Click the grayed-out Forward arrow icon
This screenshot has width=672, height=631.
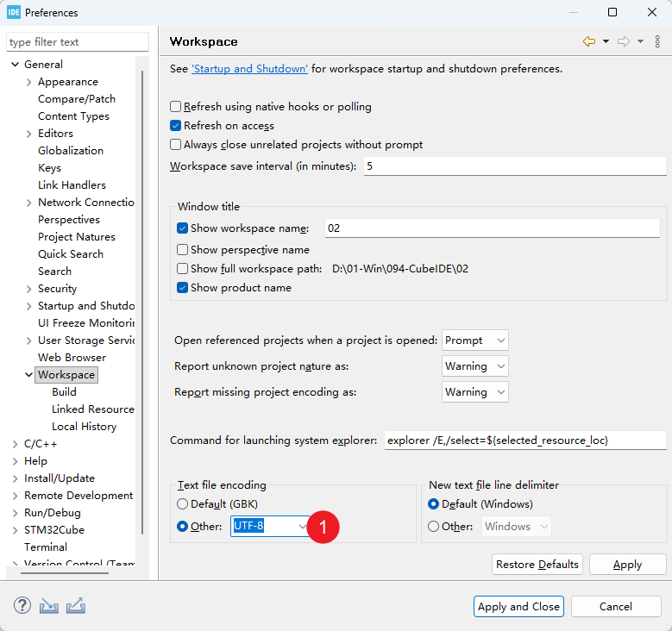pos(624,41)
